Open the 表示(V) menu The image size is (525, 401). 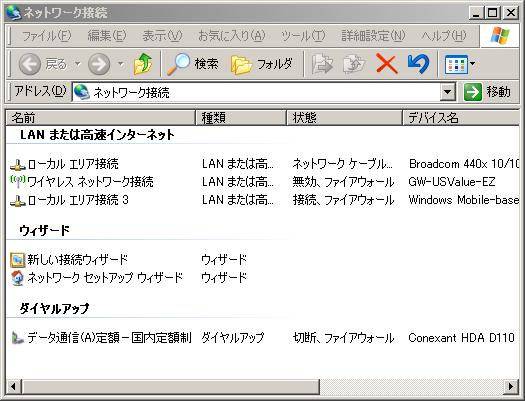[162, 35]
